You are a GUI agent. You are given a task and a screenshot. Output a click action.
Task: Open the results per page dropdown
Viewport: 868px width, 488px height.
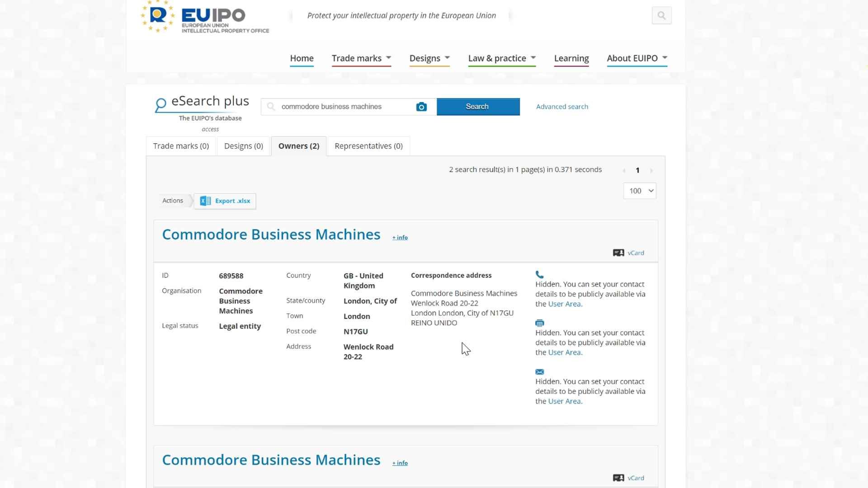click(640, 191)
